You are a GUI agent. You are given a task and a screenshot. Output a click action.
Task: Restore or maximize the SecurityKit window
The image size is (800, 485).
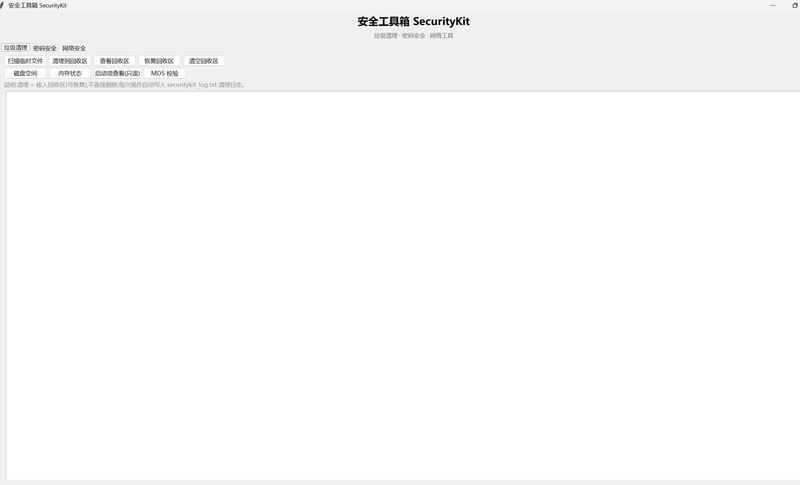[794, 5]
